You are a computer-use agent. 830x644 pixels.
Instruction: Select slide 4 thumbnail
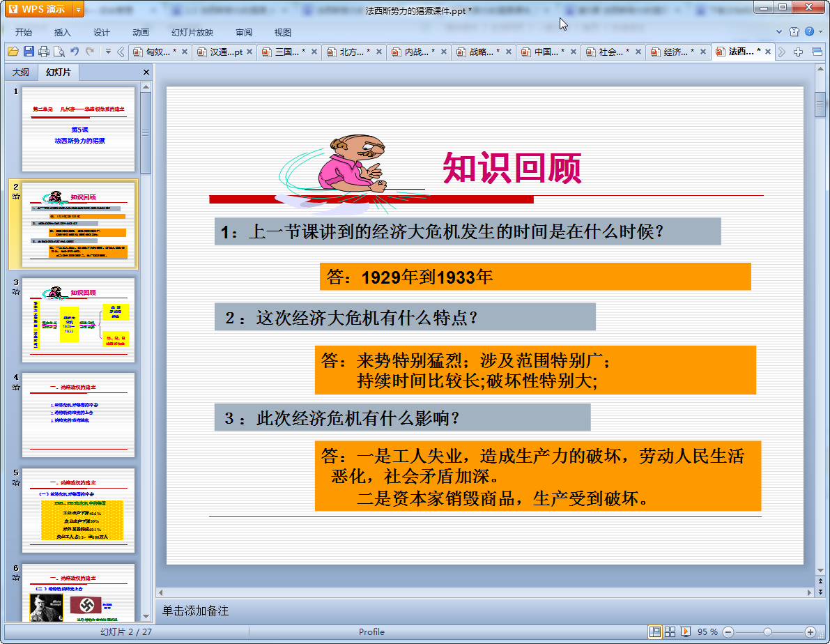coord(78,415)
